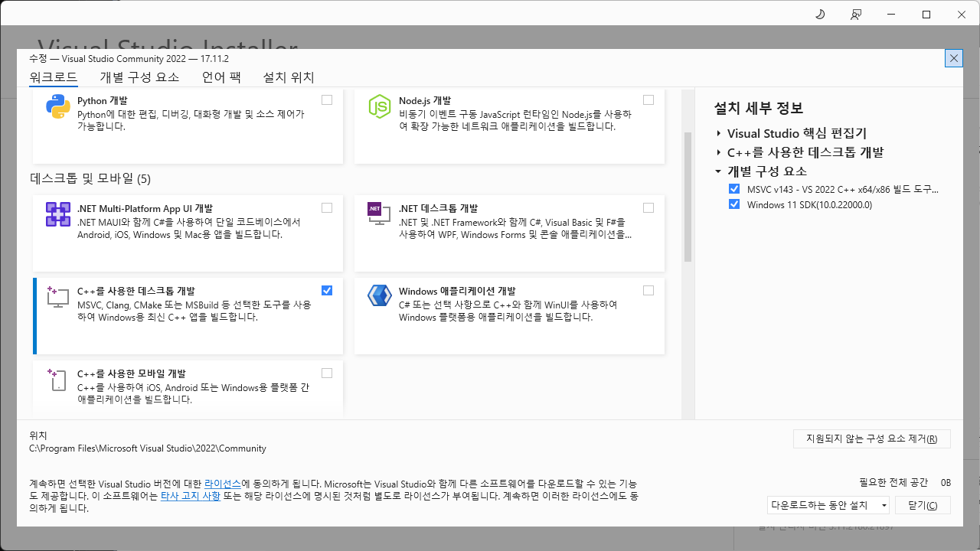The width and height of the screenshot is (980, 551).
Task: Click the C++ mobile development icon
Action: pos(58,380)
